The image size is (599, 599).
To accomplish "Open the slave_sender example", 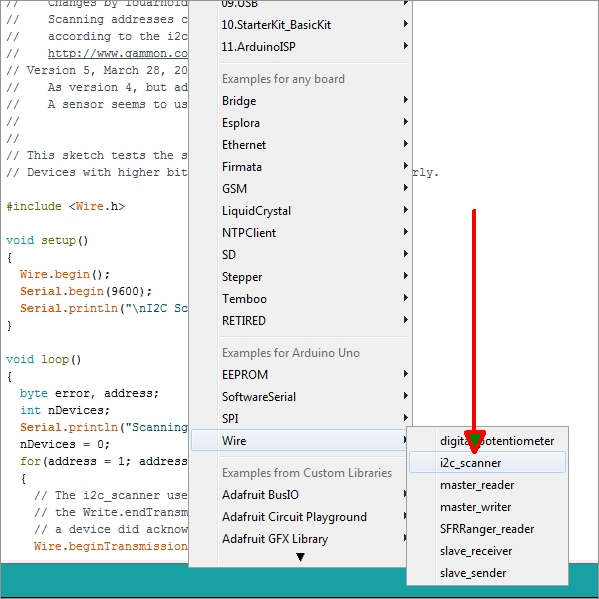I will pos(487,573).
